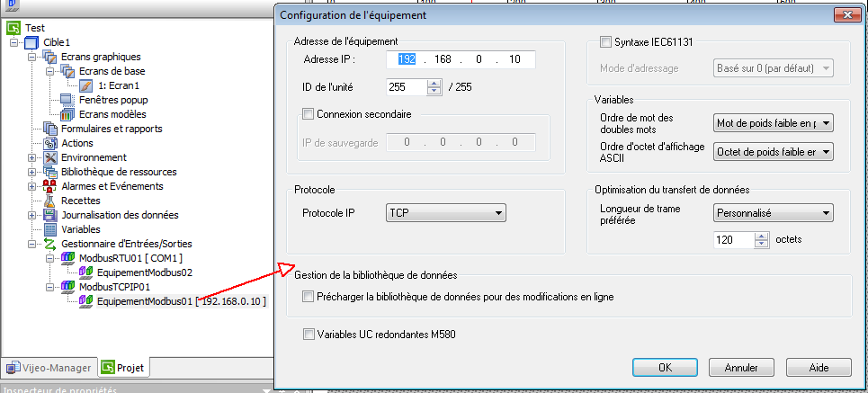Select the 1: Ecran1 tree item
The height and width of the screenshot is (393, 868).
pyautogui.click(x=119, y=85)
